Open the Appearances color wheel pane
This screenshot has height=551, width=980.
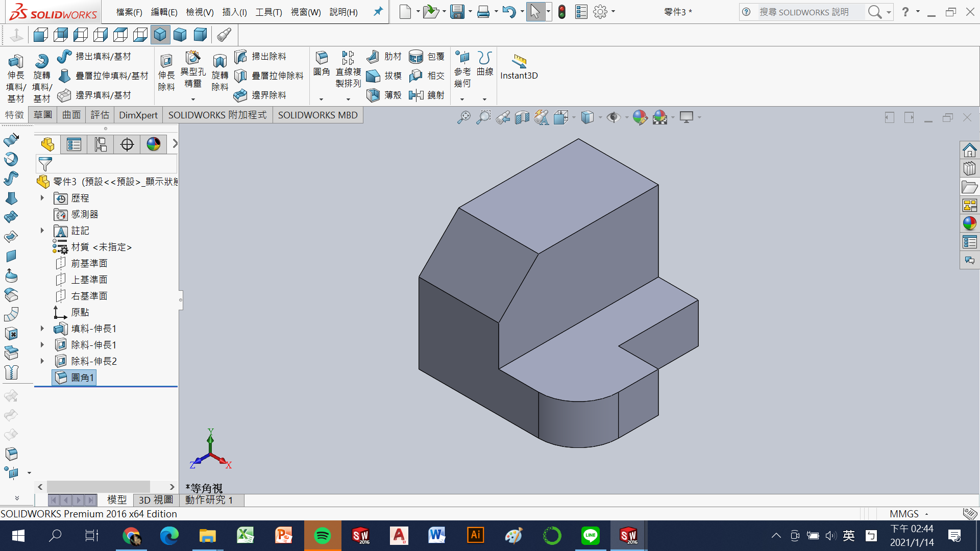coord(969,223)
